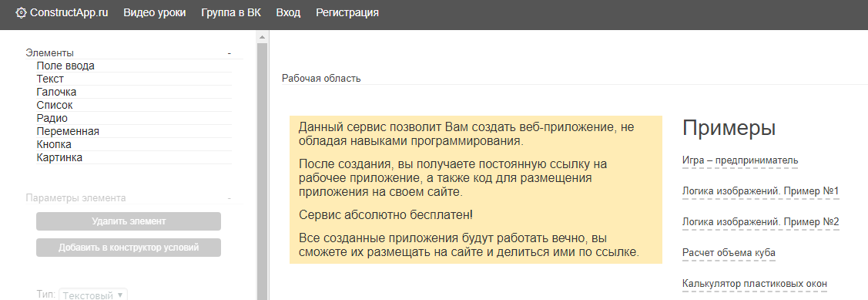Click the Сервис абсолютно бесплатен! text
868x300 pixels.
(386, 214)
